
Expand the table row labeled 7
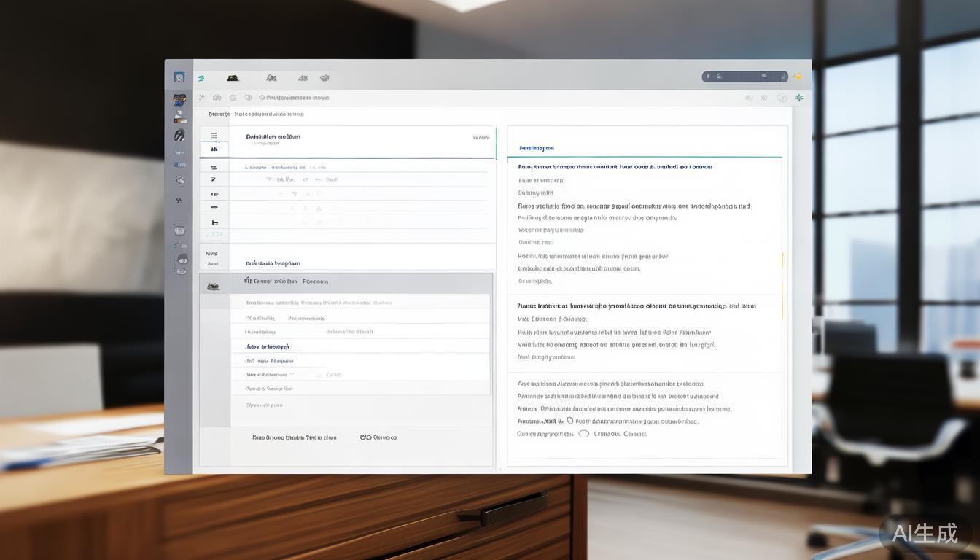pos(214,179)
